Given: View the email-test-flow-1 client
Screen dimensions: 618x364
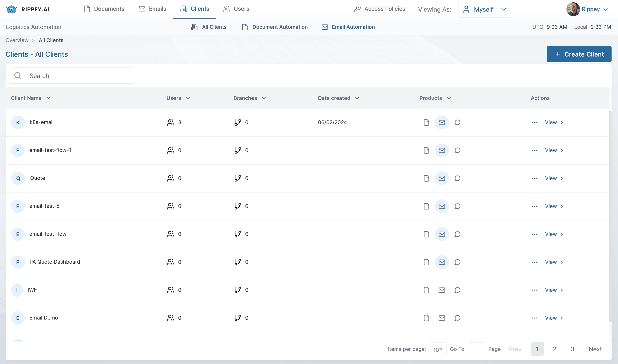Looking at the screenshot, I should pos(554,150).
